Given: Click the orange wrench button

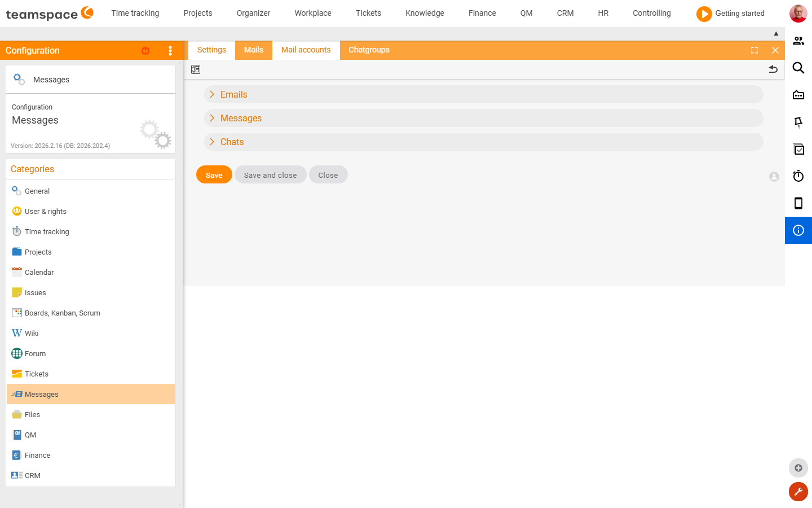Looking at the screenshot, I should pyautogui.click(x=798, y=492).
